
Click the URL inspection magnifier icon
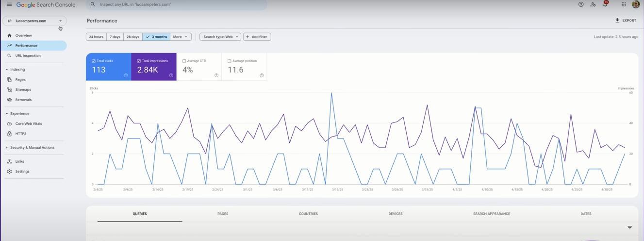[9, 56]
